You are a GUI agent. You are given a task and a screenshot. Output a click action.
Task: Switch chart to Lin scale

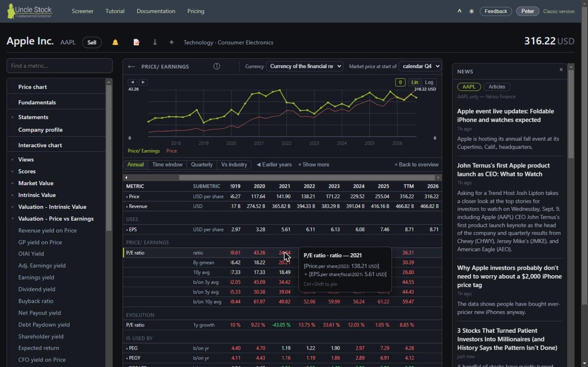click(414, 82)
